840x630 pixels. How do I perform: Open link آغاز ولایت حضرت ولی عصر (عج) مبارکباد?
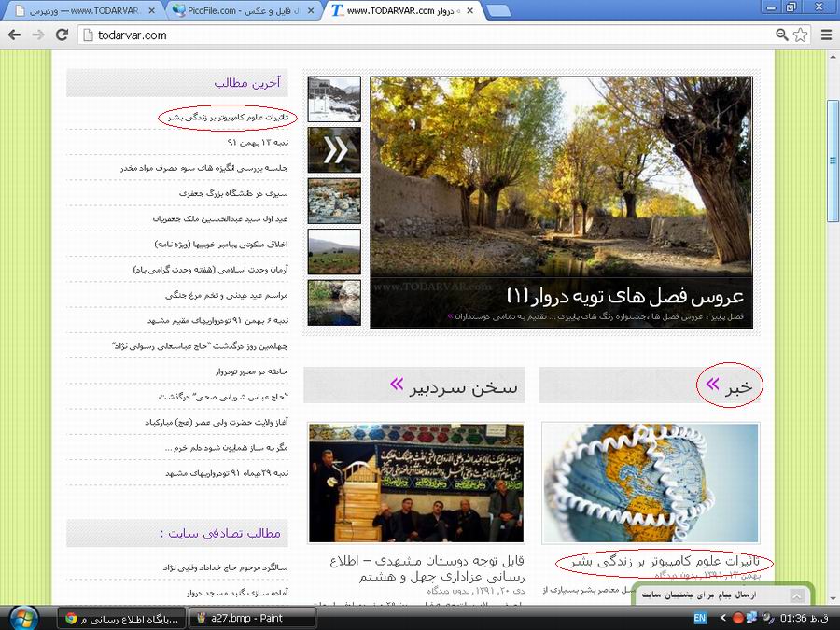click(217, 422)
